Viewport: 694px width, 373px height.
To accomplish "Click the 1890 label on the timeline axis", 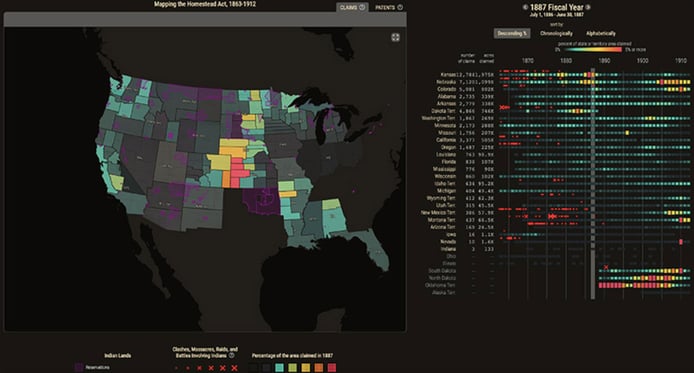I will pos(604,61).
